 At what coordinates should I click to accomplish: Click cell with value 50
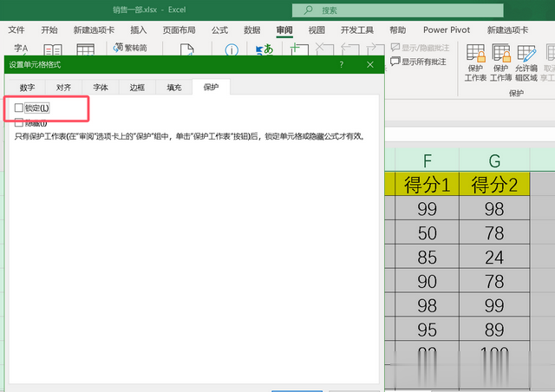pyautogui.click(x=428, y=232)
